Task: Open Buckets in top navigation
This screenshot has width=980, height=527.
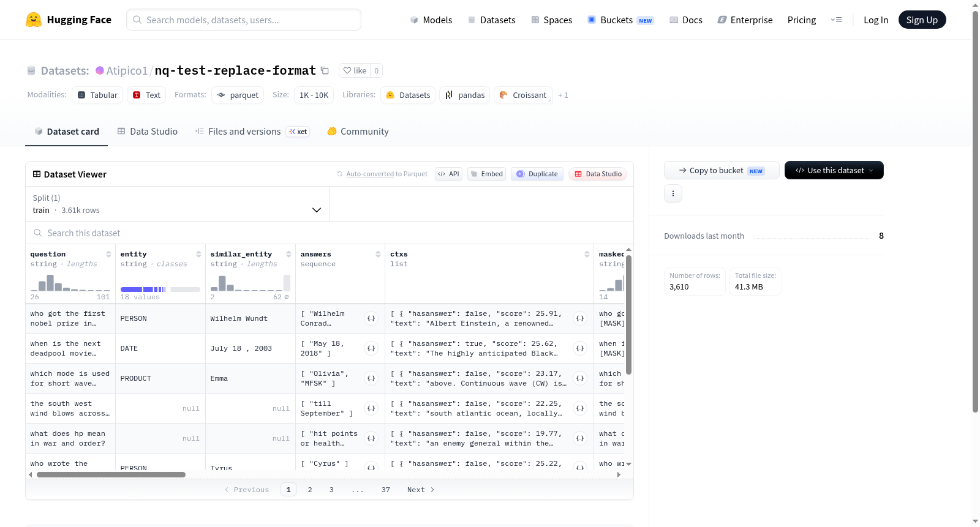Action: (620, 20)
